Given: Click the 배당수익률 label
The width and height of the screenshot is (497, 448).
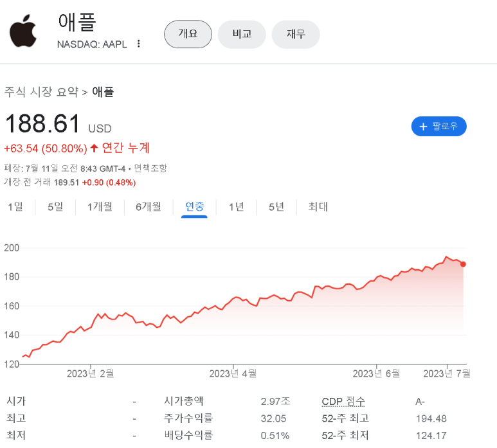Looking at the screenshot, I should [188, 435].
